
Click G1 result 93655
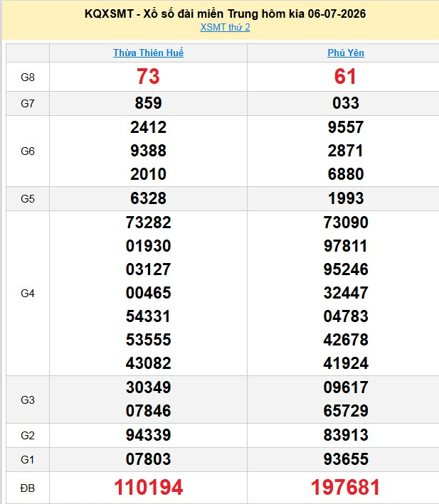[346, 459]
